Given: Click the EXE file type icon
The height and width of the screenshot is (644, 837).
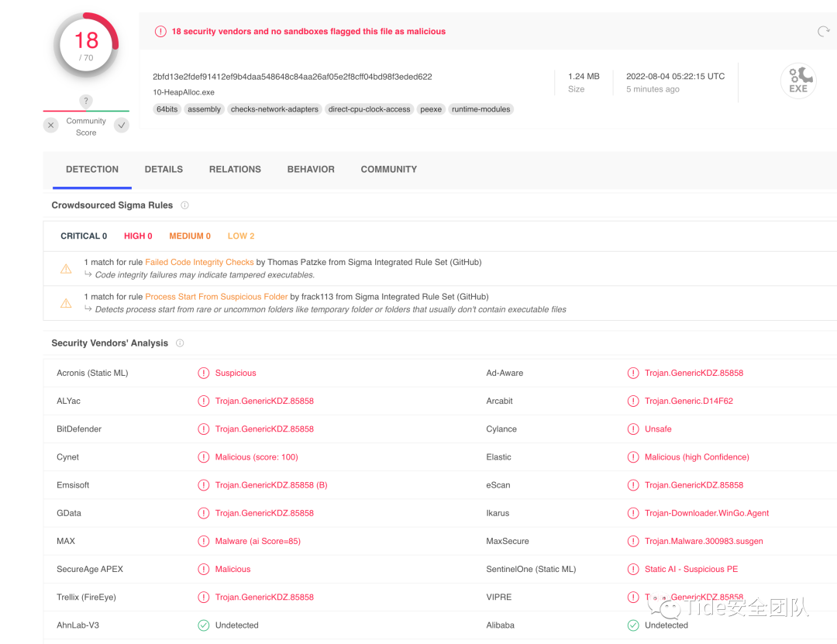Looking at the screenshot, I should 798,81.
